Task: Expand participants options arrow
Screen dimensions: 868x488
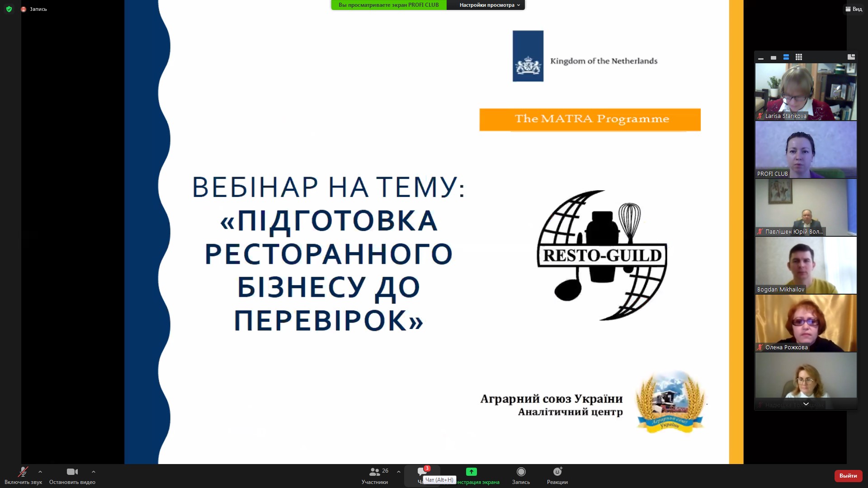Action: click(x=399, y=472)
